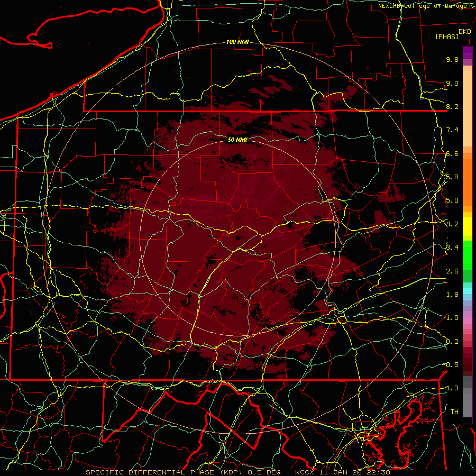Select the 1.8 scale value
The height and width of the screenshot is (476, 476).
452,295
